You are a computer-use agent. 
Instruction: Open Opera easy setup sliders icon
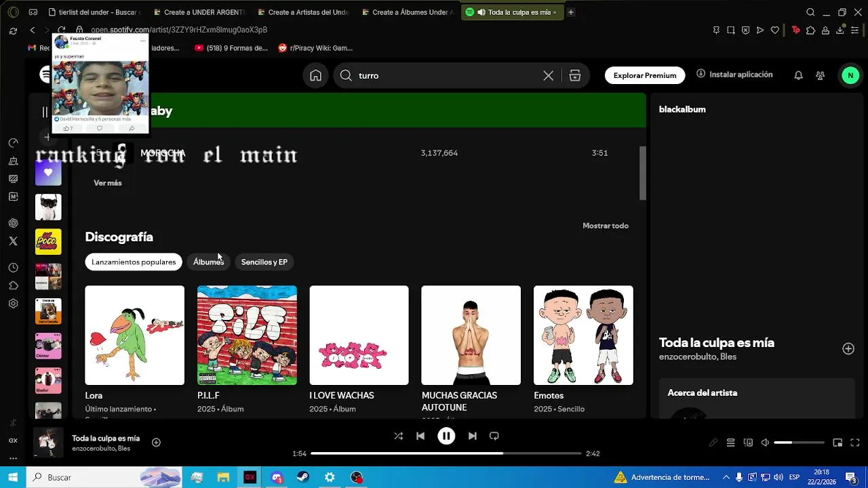point(855,30)
